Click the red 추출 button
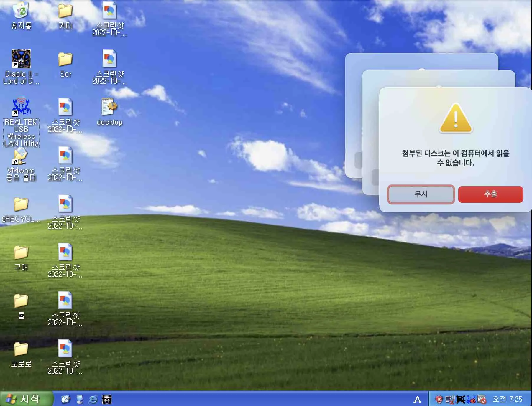 tap(490, 194)
